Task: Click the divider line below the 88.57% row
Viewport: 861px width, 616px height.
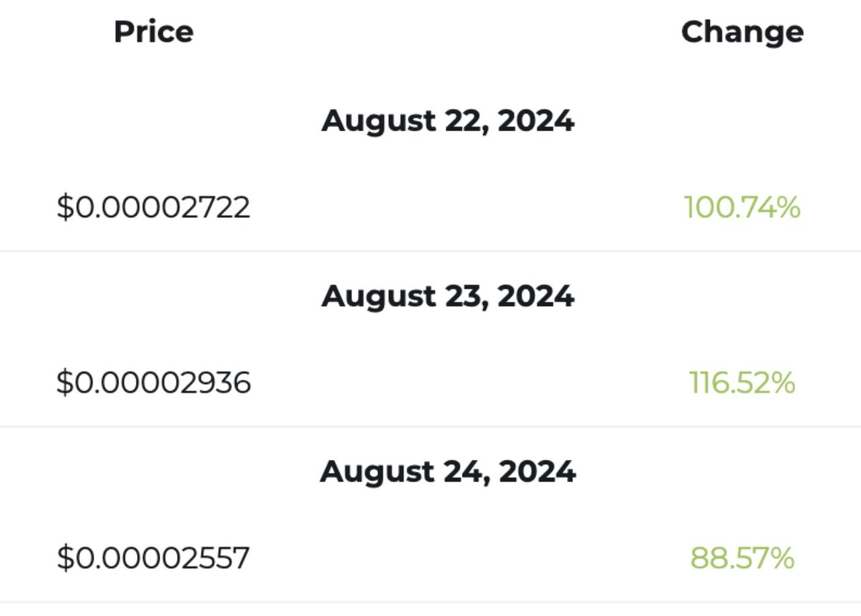Action: pyautogui.click(x=430, y=602)
